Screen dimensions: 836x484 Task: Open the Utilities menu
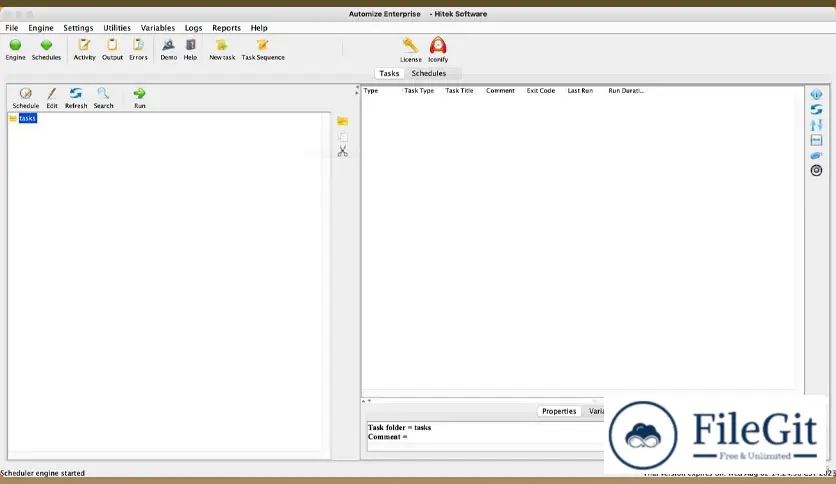pyautogui.click(x=117, y=28)
